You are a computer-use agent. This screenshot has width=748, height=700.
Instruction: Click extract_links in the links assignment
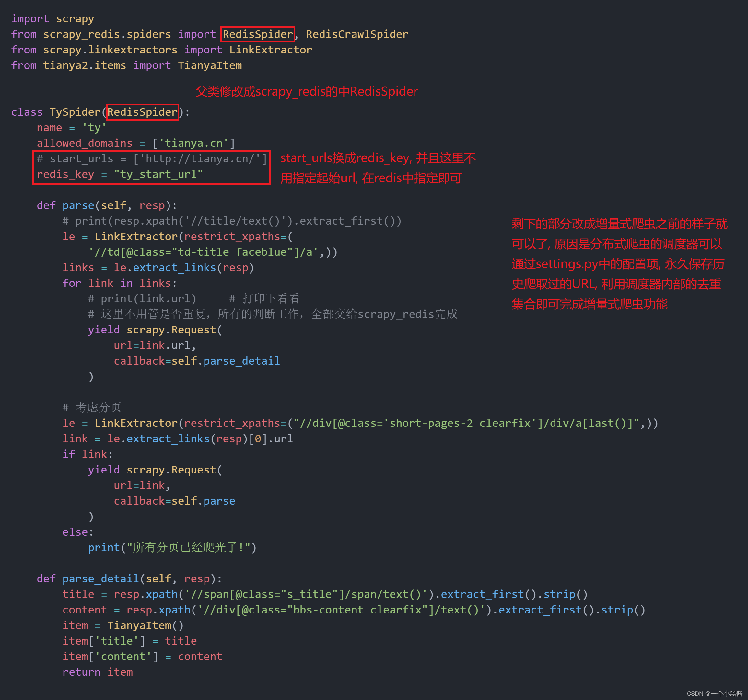pos(174,268)
